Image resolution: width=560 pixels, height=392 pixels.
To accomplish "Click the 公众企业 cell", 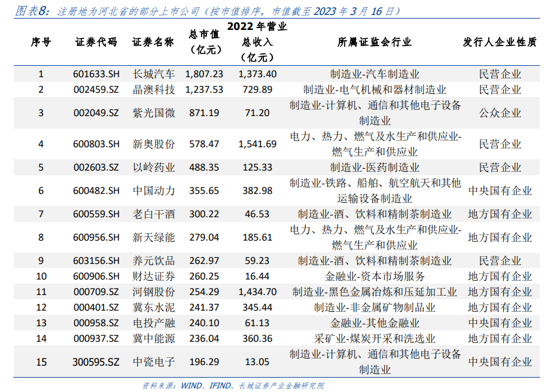I will click(500, 113).
